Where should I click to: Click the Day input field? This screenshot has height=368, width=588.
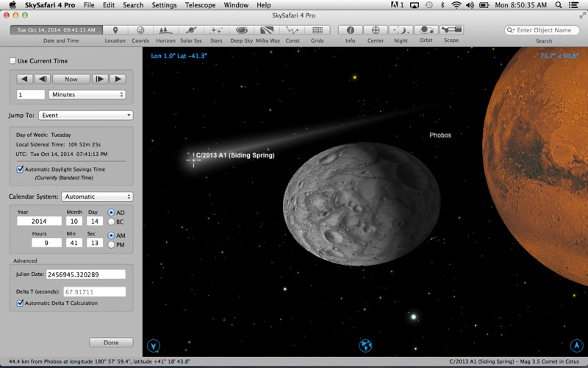[95, 222]
